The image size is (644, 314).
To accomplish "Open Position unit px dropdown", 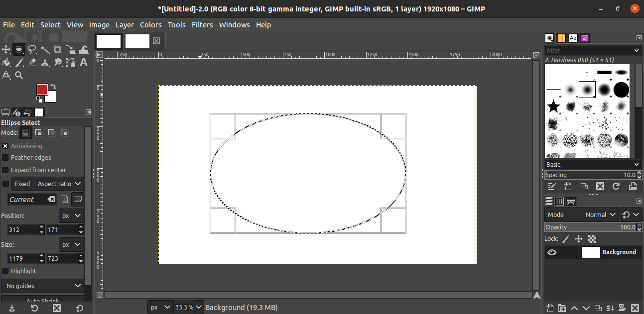I will [71, 215].
